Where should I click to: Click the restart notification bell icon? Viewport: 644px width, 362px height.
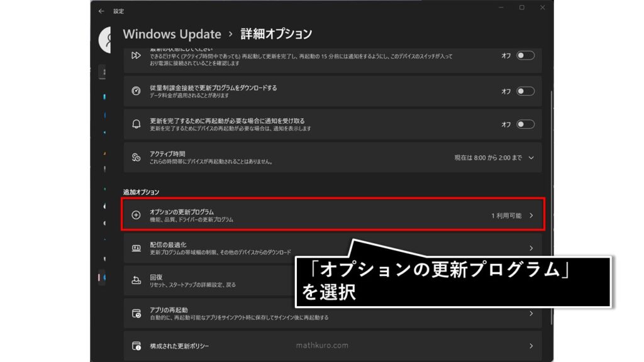click(x=136, y=124)
